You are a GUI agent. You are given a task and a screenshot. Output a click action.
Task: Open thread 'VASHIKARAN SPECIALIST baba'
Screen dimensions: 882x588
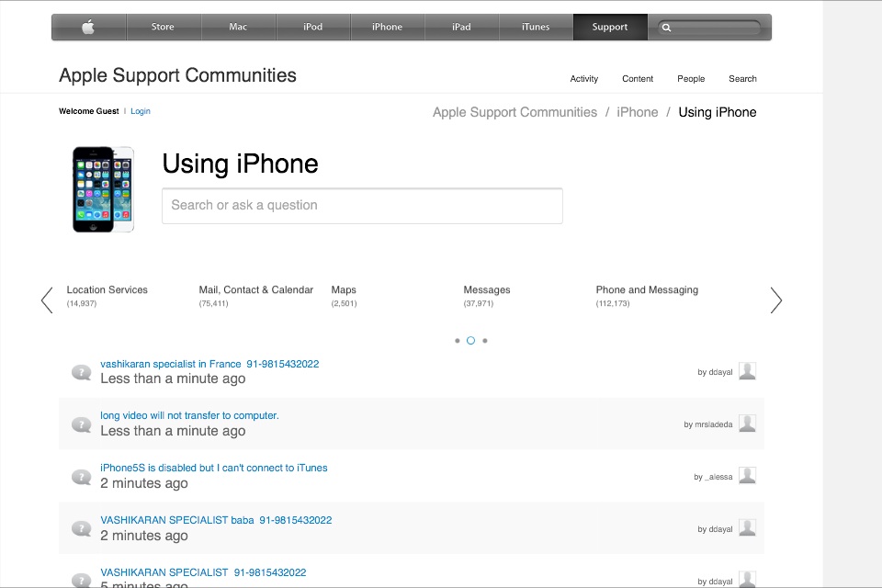tap(216, 521)
